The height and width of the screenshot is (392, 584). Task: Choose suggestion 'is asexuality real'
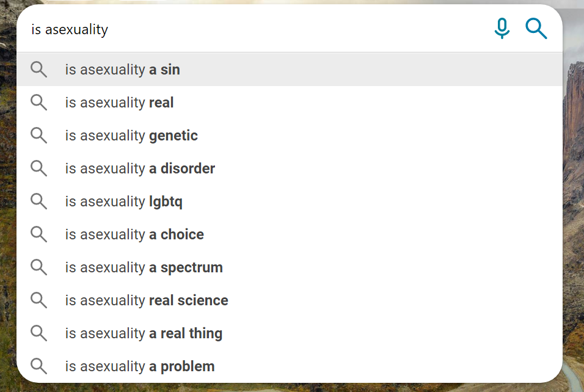(x=290, y=103)
